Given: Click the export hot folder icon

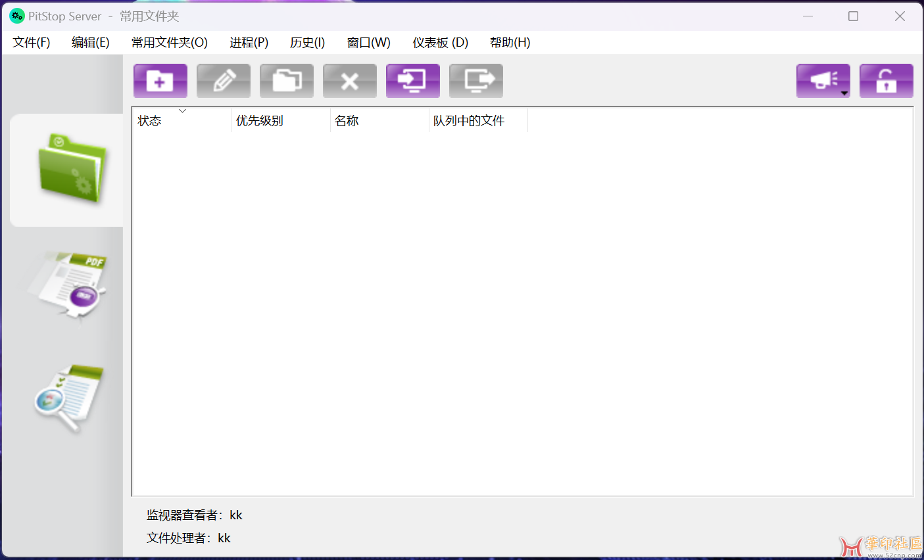Looking at the screenshot, I should click(475, 81).
